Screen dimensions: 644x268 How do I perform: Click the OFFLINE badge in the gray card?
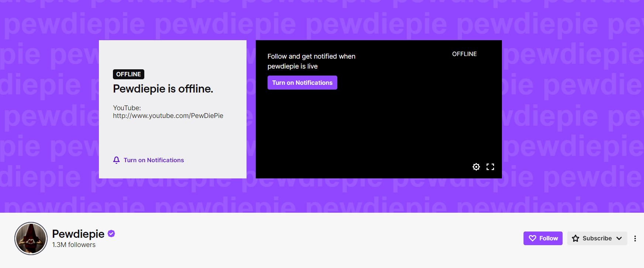coord(128,74)
